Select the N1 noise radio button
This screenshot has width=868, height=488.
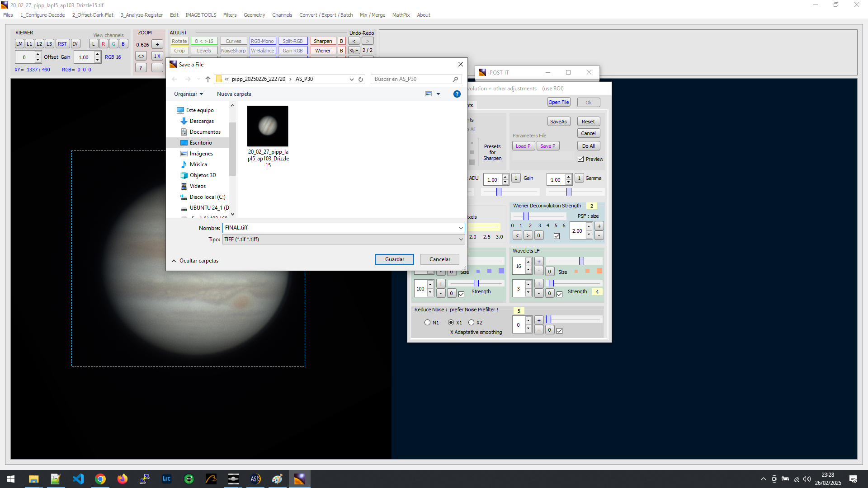tap(427, 323)
